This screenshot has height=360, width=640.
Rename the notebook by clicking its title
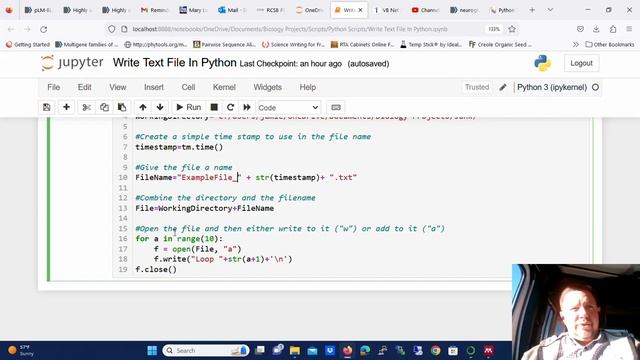coord(175,63)
